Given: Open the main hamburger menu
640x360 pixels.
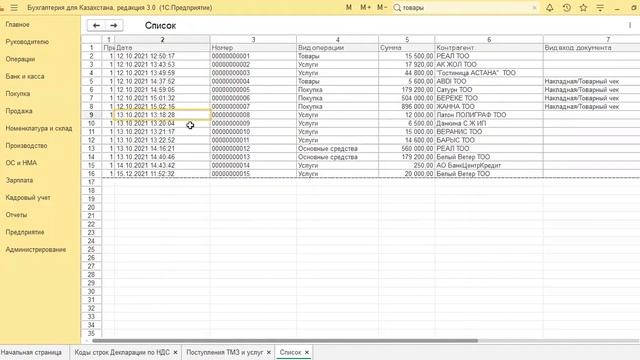Looking at the screenshot, I should [x=14, y=8].
